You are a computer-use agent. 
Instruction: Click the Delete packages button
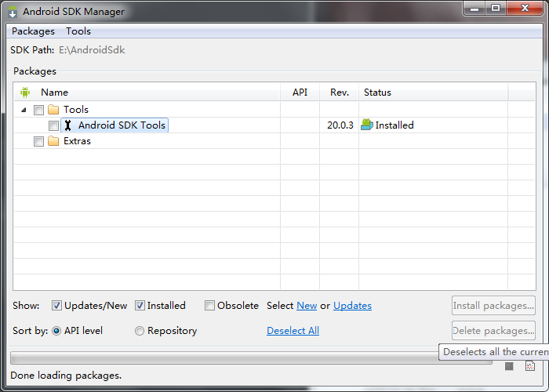click(493, 331)
